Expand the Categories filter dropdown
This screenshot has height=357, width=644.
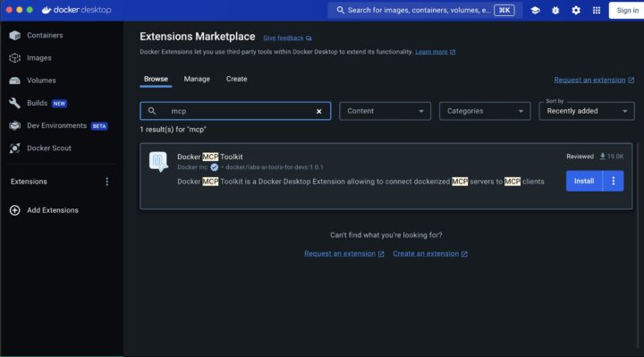[x=485, y=111]
